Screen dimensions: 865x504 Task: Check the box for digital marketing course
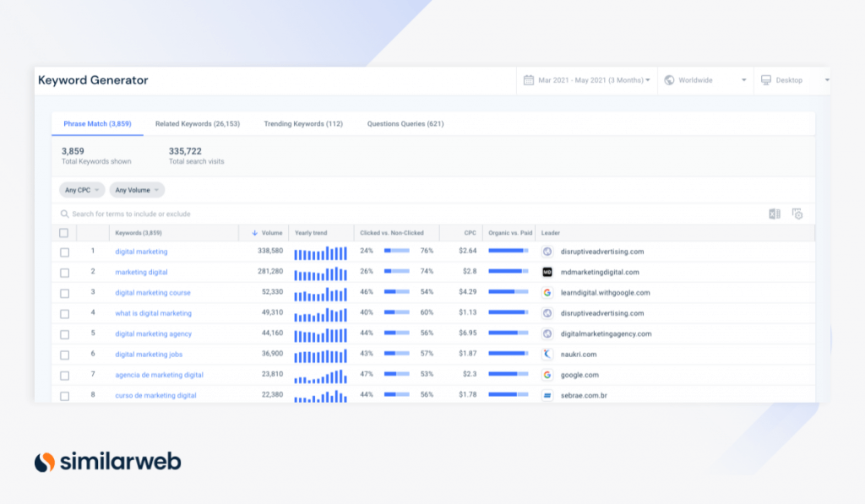coord(64,293)
